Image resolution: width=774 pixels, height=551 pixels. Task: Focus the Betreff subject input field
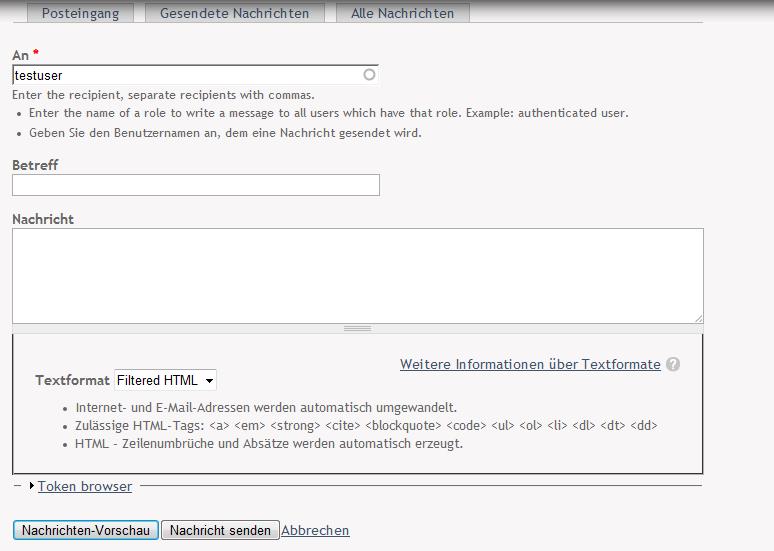pos(196,185)
